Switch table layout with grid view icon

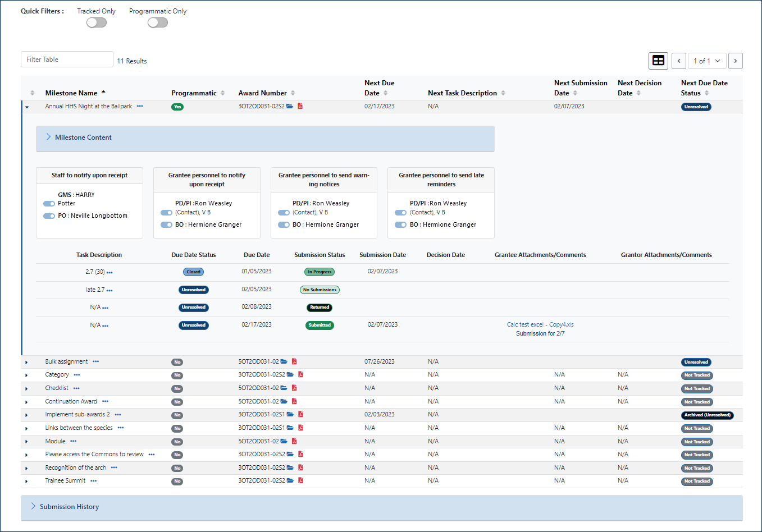coord(658,61)
